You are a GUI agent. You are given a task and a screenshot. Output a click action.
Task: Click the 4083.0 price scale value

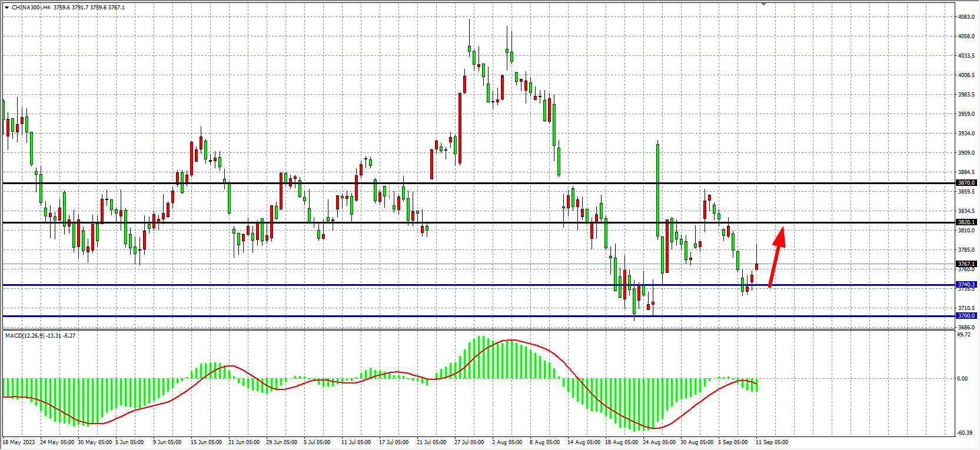pos(966,17)
